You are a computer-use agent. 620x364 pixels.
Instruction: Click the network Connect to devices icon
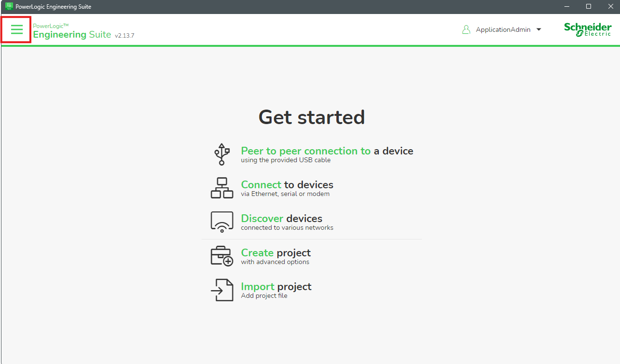[x=222, y=188]
